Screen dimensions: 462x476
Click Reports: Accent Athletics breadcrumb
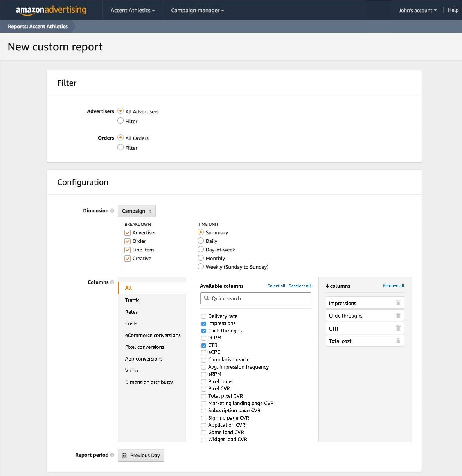38,27
